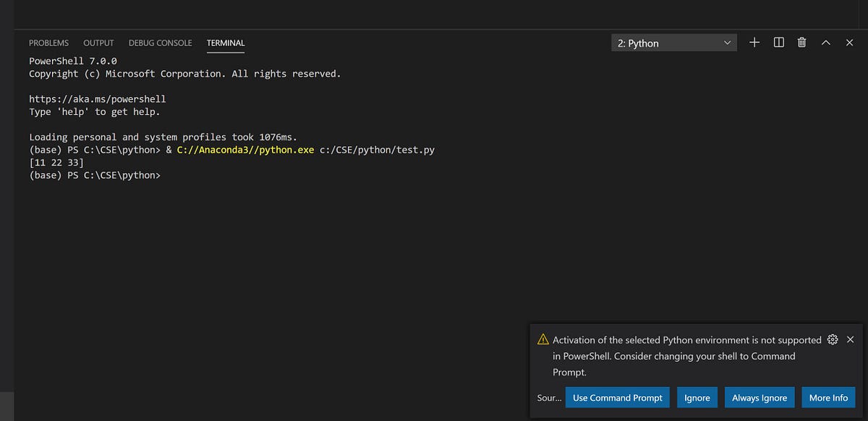Select the TERMINAL tab

point(225,43)
